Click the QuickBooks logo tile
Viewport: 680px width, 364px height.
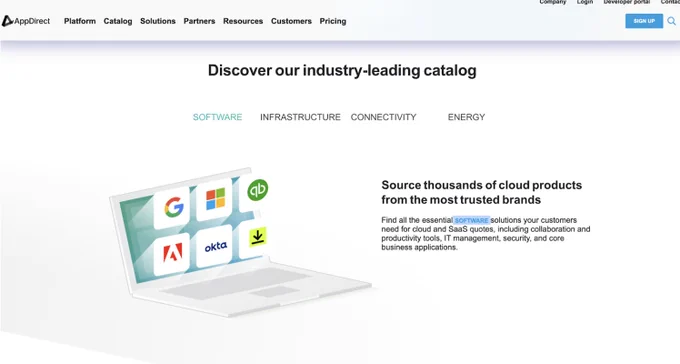(x=257, y=190)
